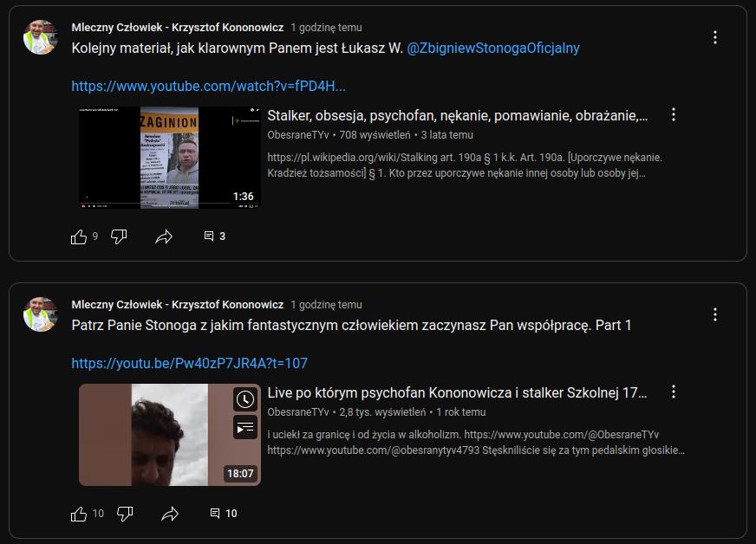Like the second post addressed to Stonoga
Image resolution: width=756 pixels, height=544 pixels.
pyautogui.click(x=79, y=514)
